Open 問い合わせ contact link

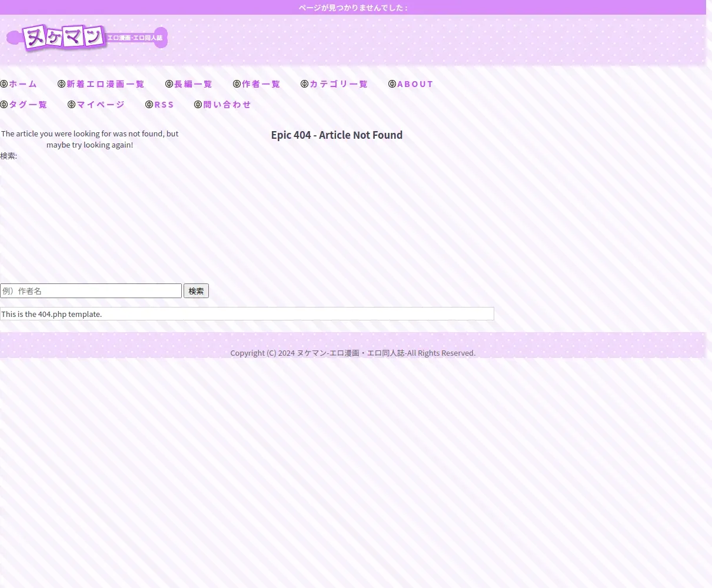pos(227,105)
